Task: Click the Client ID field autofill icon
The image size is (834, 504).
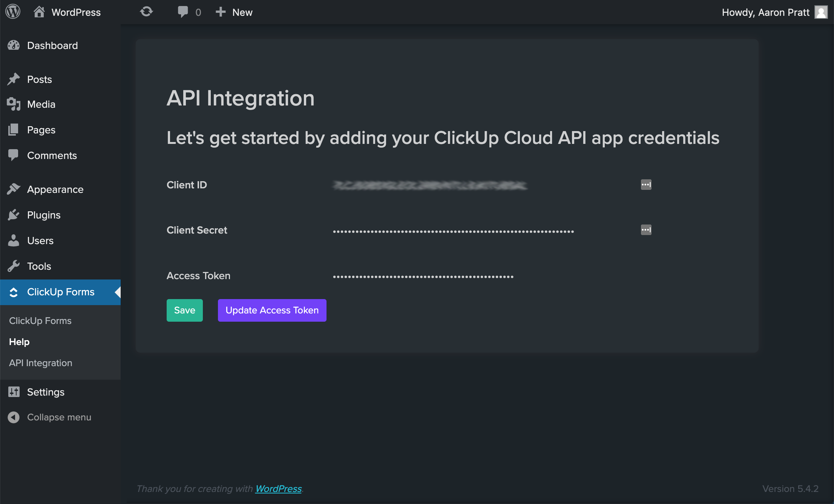Action: (646, 185)
